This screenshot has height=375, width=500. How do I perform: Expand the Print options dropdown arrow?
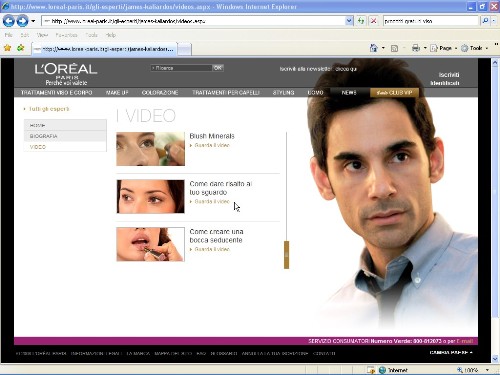425,48
